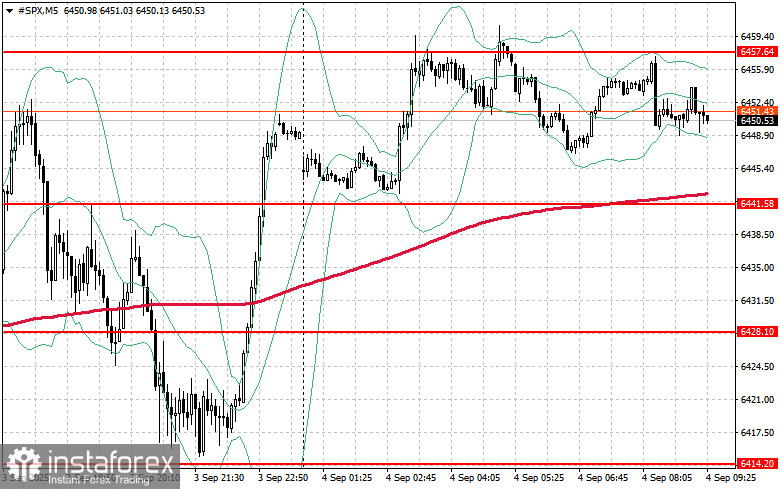Image resolution: width=781 pixels, height=489 pixels.
Task: Click the 4 Sep 09:25 time label
Action: pos(731,478)
